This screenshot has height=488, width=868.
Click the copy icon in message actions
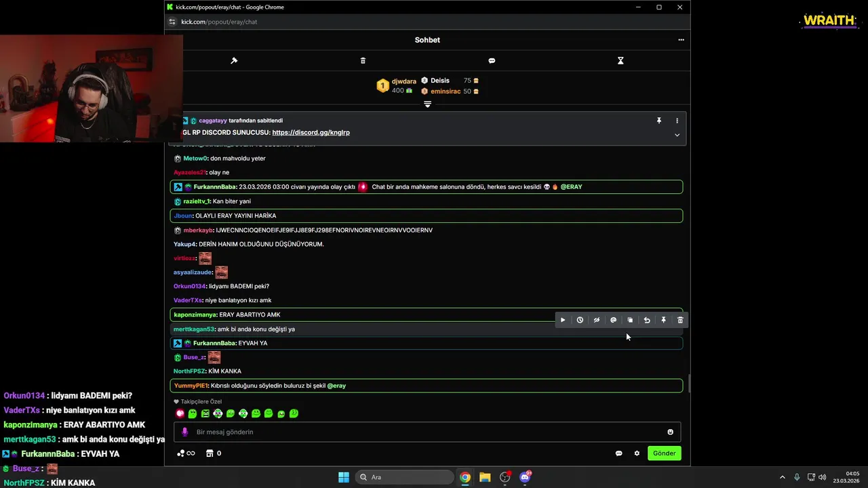pos(630,320)
